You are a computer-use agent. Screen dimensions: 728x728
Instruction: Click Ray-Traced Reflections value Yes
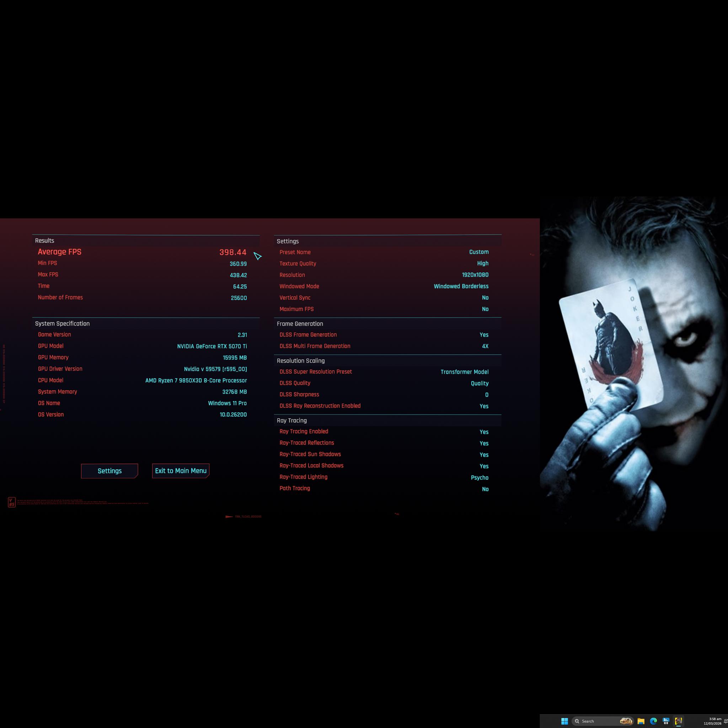tap(484, 443)
